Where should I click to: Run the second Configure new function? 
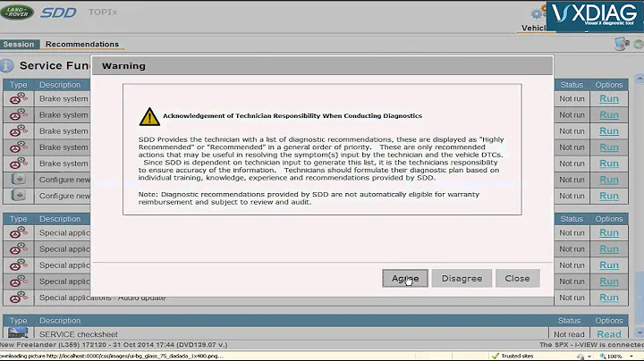[609, 196]
